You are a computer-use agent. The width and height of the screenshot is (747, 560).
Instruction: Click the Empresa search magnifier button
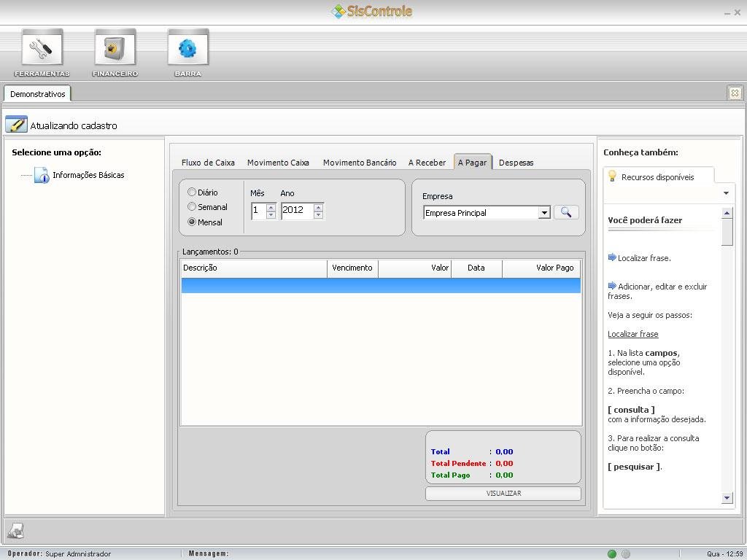pyautogui.click(x=566, y=212)
